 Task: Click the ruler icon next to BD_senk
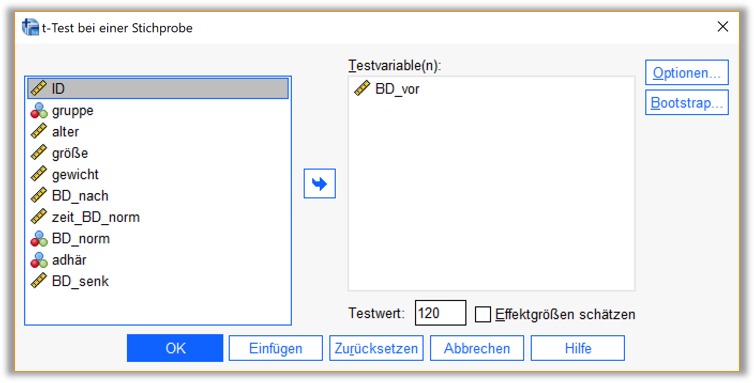[x=39, y=281]
